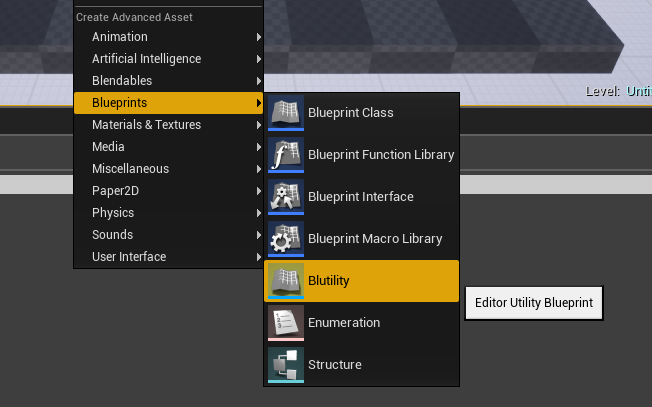This screenshot has width=652, height=407.
Task: Open the User Interface submenu
Action: (168, 257)
